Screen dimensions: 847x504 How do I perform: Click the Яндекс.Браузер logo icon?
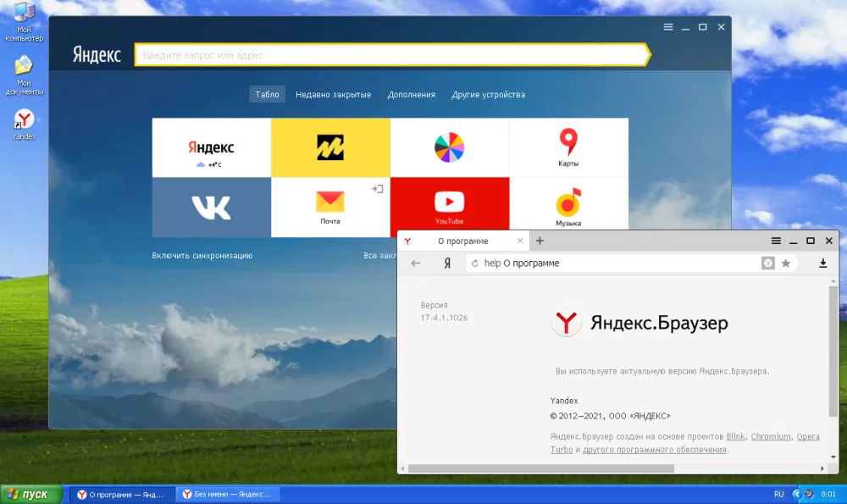pos(566,323)
